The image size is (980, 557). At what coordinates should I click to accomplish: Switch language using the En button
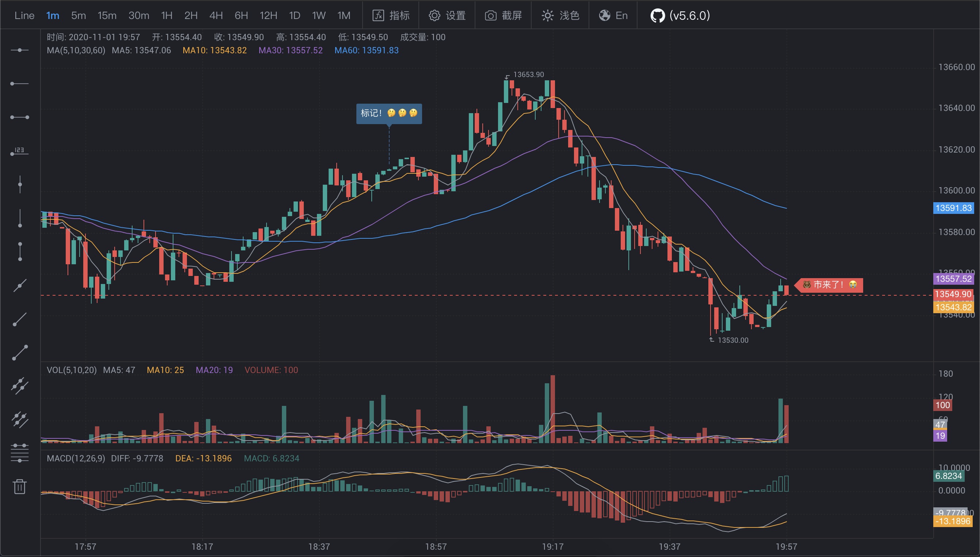[613, 15]
